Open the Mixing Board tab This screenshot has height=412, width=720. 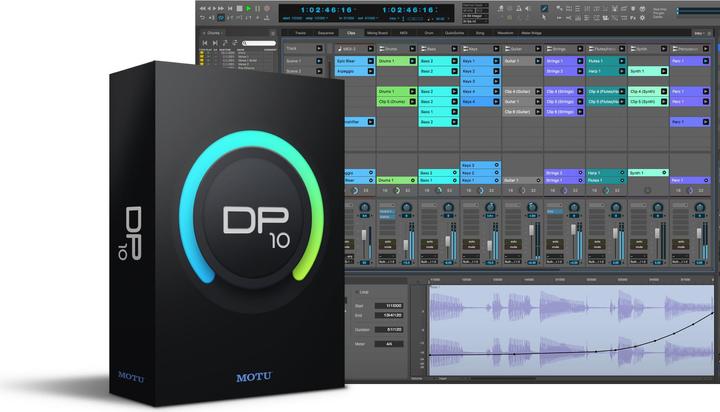click(377, 33)
